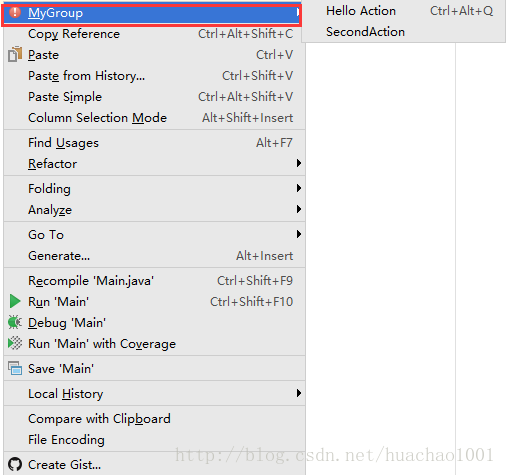This screenshot has height=475, width=506.
Task: Expand the Go To submenu arrow
Action: tap(299, 234)
